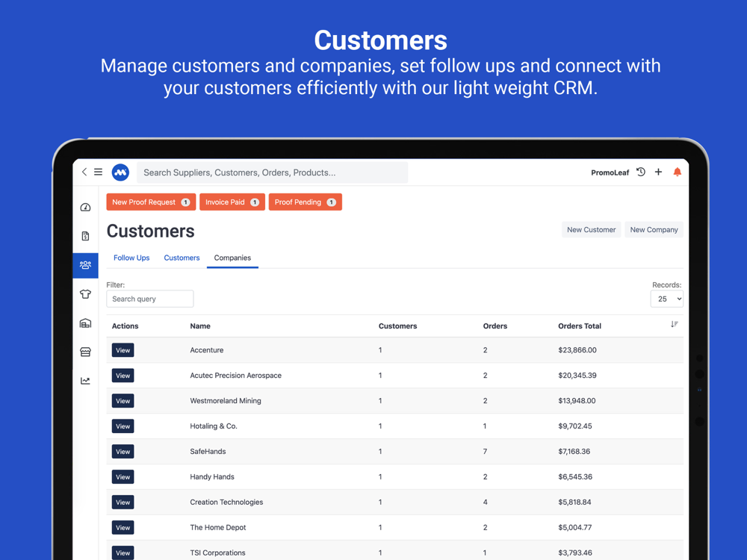The height and width of the screenshot is (560, 747).
Task: Sort by the Customers column header
Action: pyautogui.click(x=398, y=326)
